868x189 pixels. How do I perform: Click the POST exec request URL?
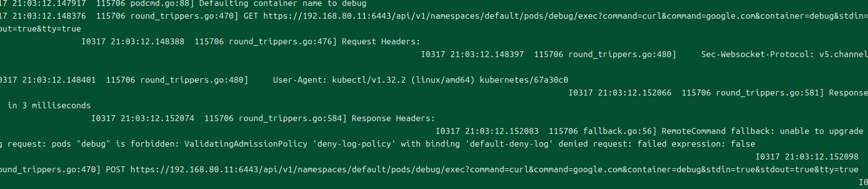[495, 170]
